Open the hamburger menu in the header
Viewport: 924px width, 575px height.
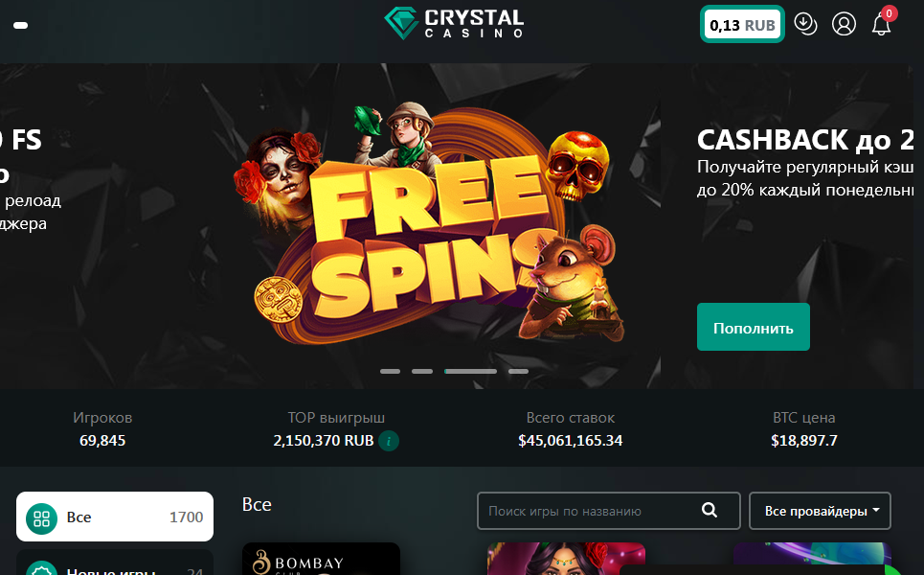point(21,25)
